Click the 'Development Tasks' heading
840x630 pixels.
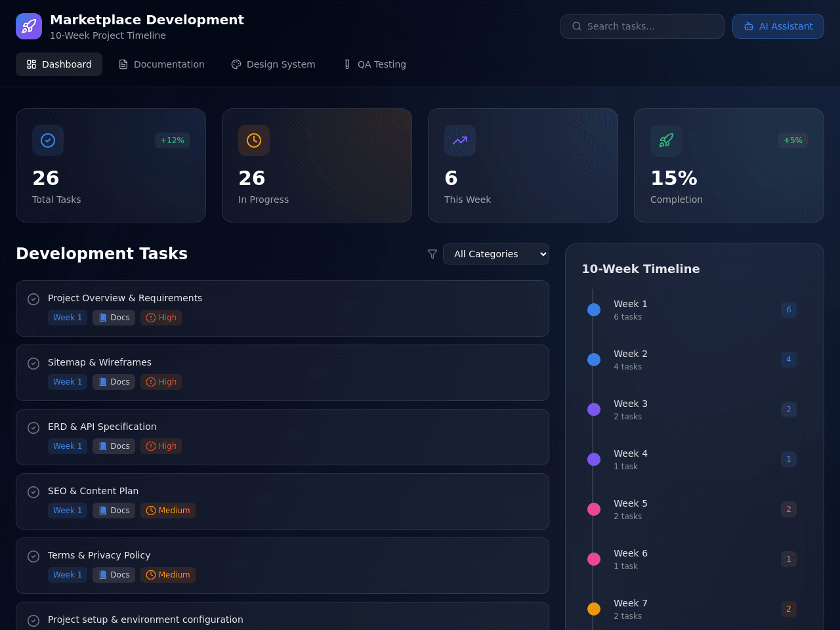[102, 254]
